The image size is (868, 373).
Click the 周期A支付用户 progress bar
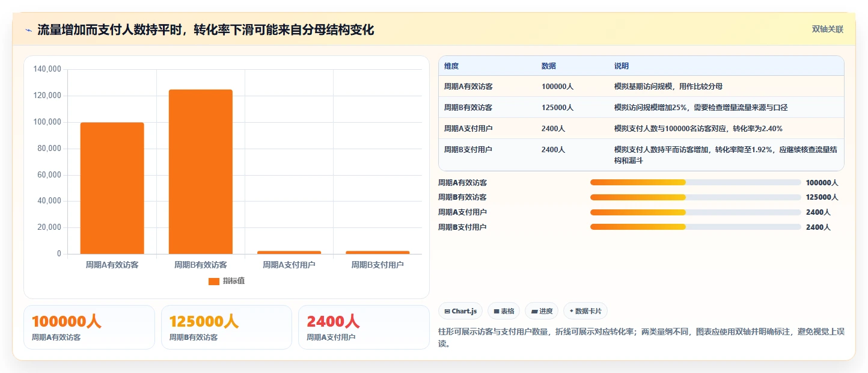695,212
